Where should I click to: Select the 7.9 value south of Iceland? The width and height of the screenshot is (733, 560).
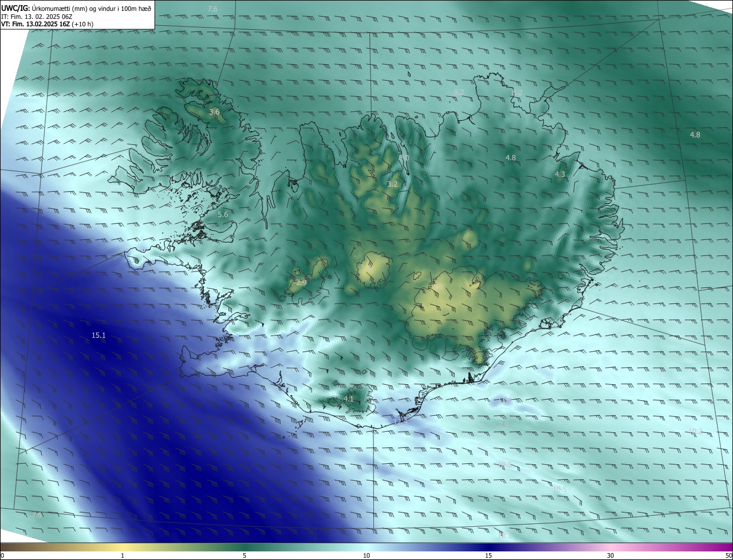[x=503, y=424]
